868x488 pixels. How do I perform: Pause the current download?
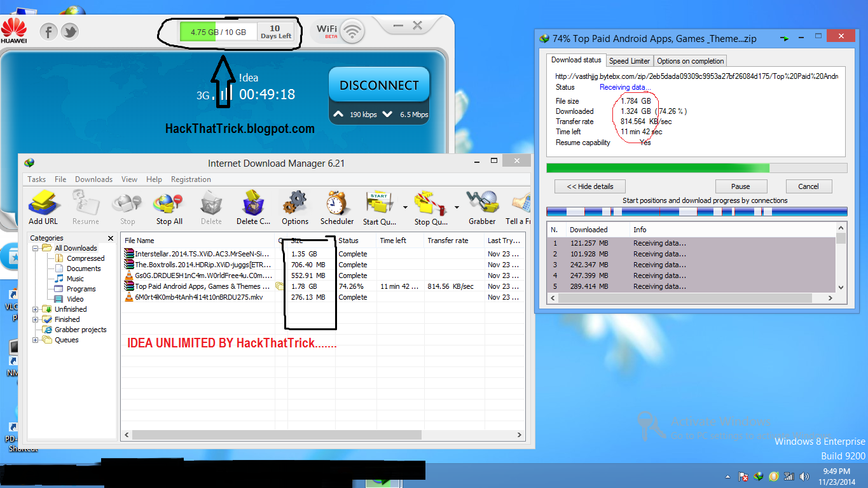741,186
